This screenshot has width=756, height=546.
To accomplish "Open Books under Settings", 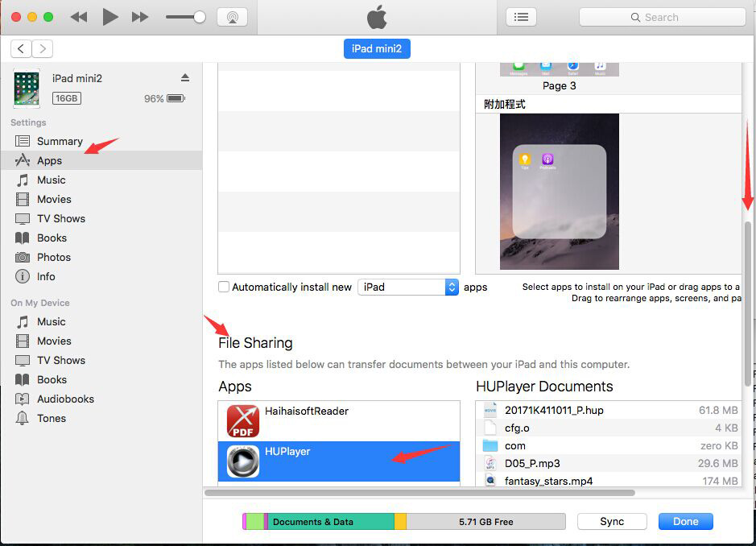I will coord(101,238).
